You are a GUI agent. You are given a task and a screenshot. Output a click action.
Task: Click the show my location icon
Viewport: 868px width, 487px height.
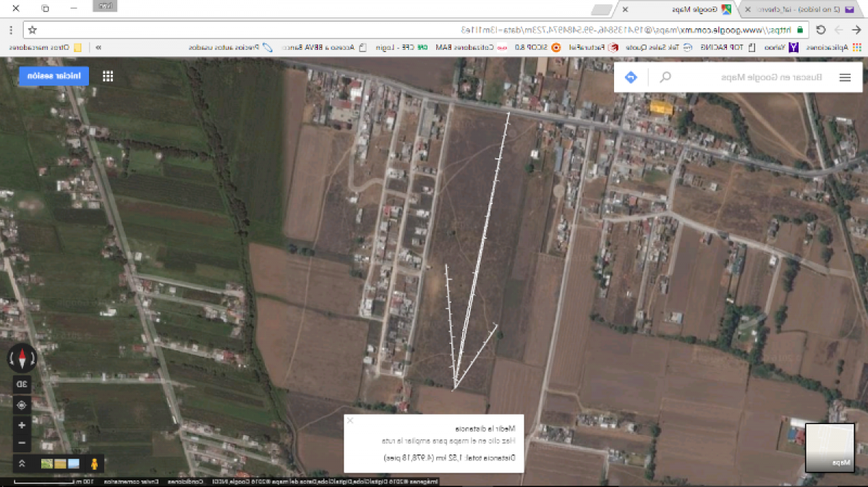(22, 405)
